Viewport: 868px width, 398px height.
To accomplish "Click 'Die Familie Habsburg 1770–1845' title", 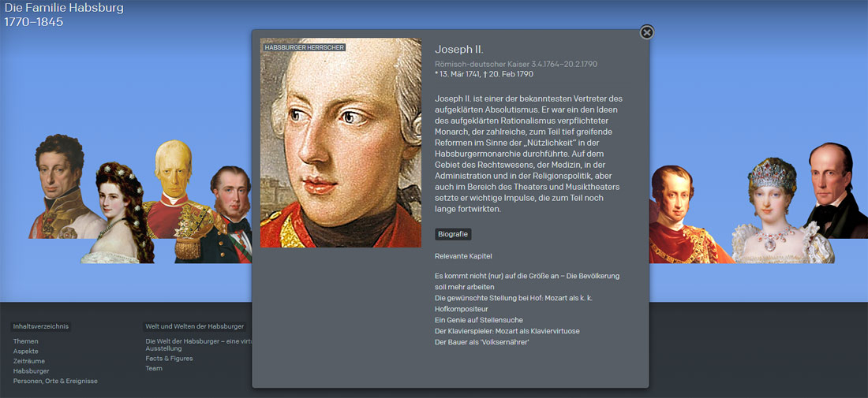I will [x=64, y=15].
